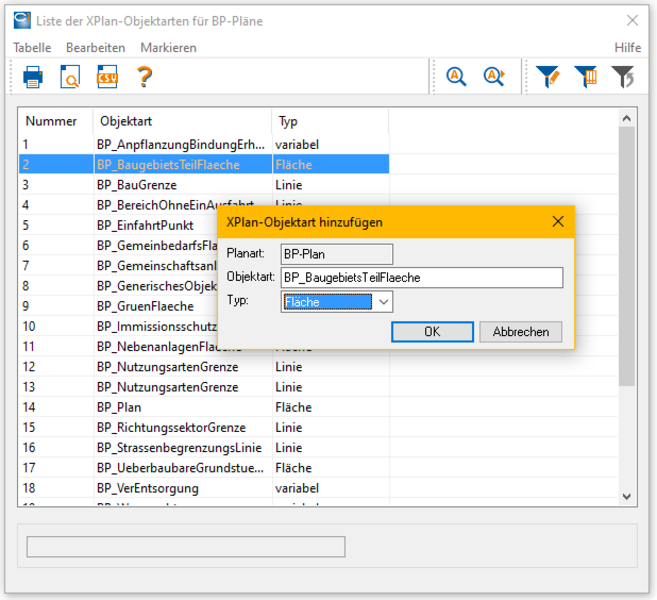
Task: Select row 13 BP_NutzungsartenGrenze
Action: pyautogui.click(x=204, y=387)
